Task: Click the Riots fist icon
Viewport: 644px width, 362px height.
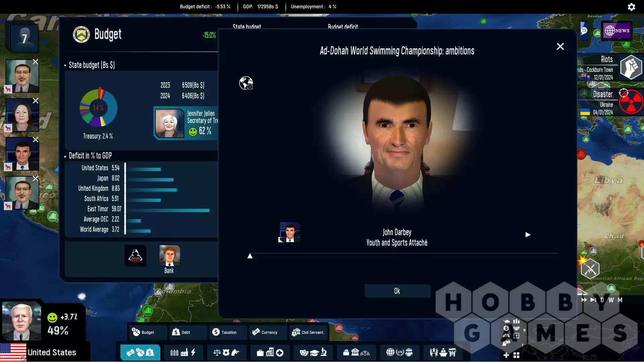Action: coord(631,67)
